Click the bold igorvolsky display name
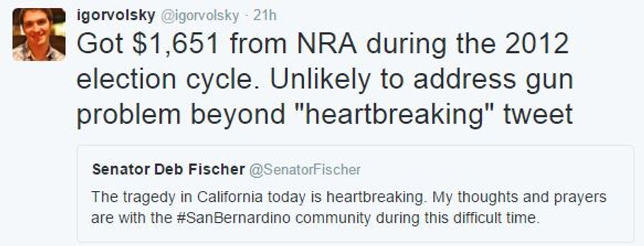The image size is (644, 246). 116,16
